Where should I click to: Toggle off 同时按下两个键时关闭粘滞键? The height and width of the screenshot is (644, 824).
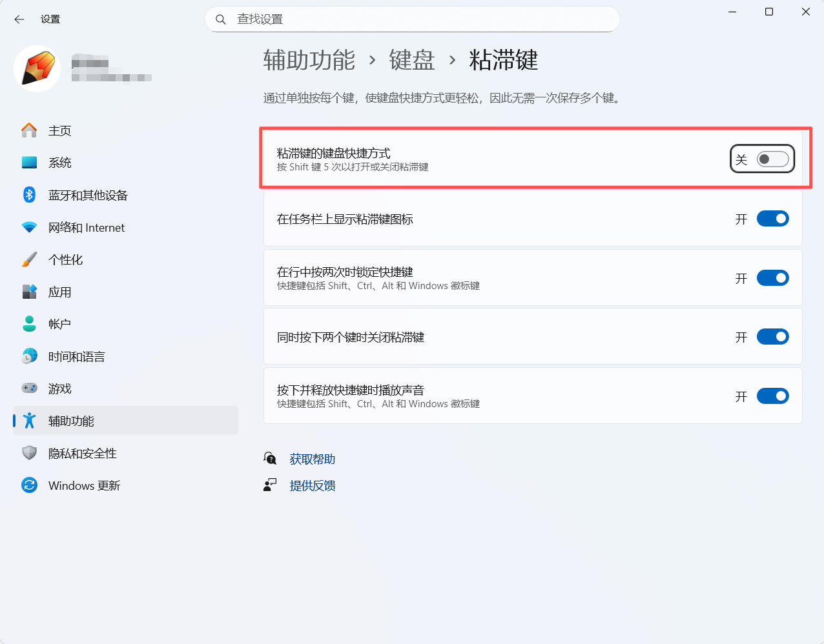point(772,337)
